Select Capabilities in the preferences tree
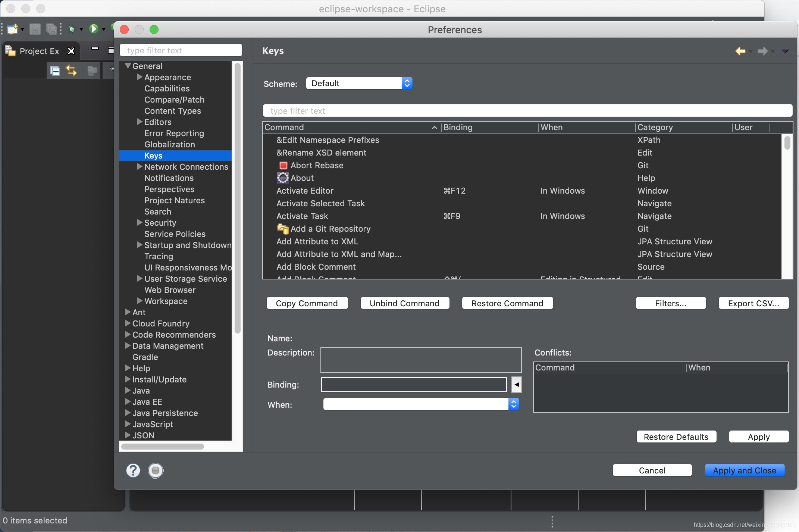The width and height of the screenshot is (799, 532). point(167,88)
